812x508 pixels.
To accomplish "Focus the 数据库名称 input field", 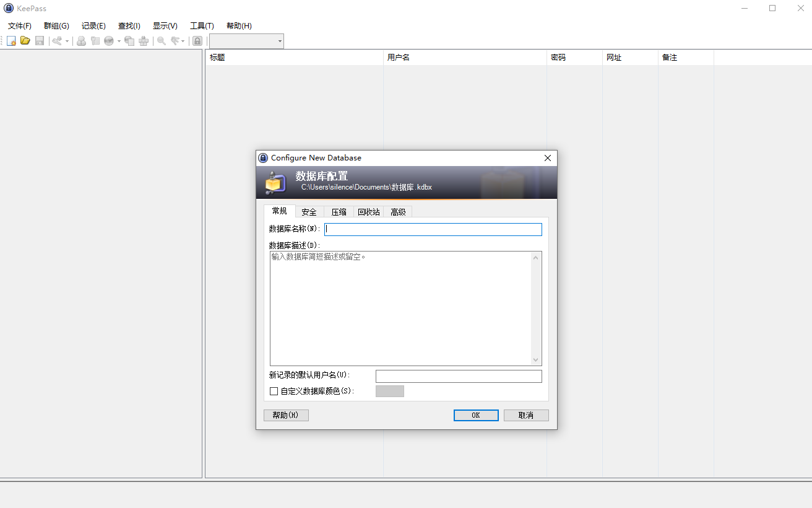I will tap(433, 229).
